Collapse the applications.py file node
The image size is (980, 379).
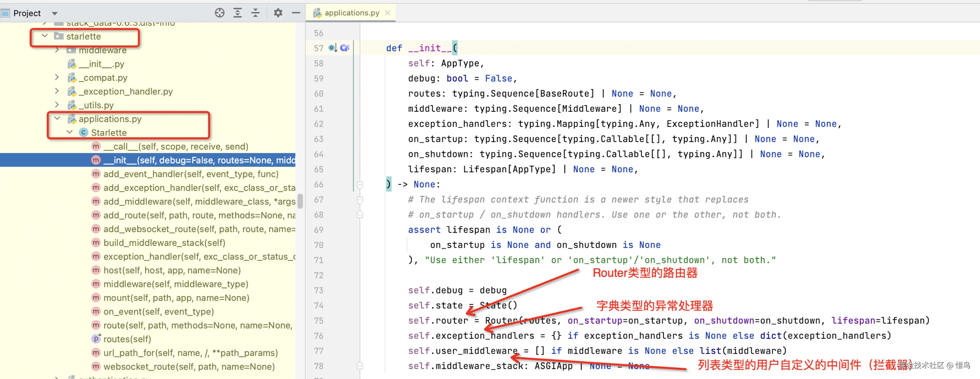click(57, 119)
